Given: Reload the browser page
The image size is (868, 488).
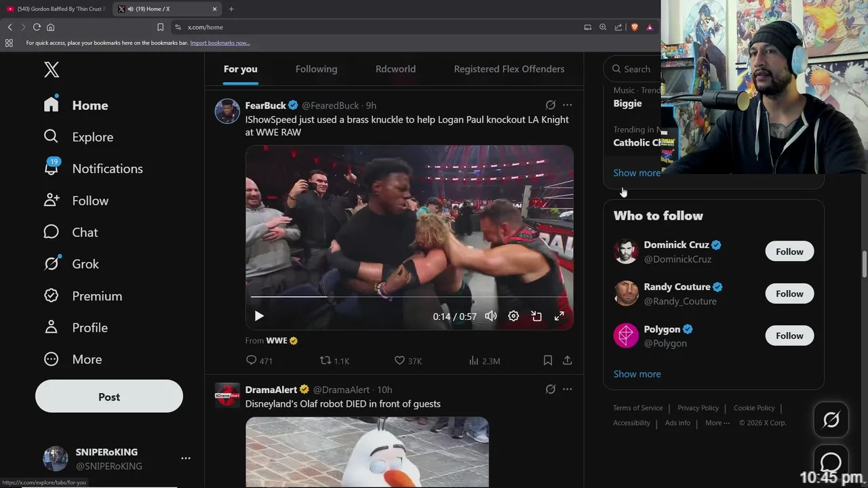Looking at the screenshot, I should click(x=37, y=27).
